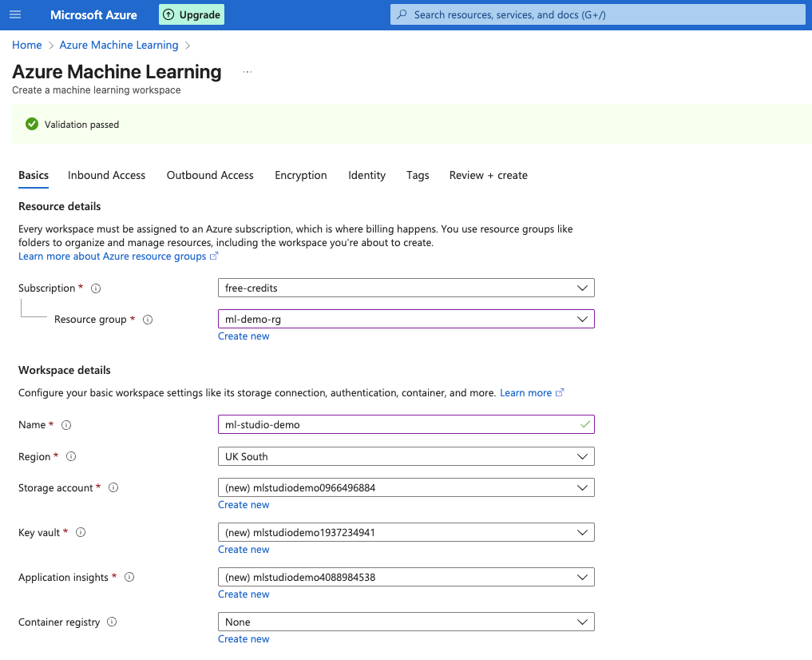Open the Container registry dropdown

(406, 622)
